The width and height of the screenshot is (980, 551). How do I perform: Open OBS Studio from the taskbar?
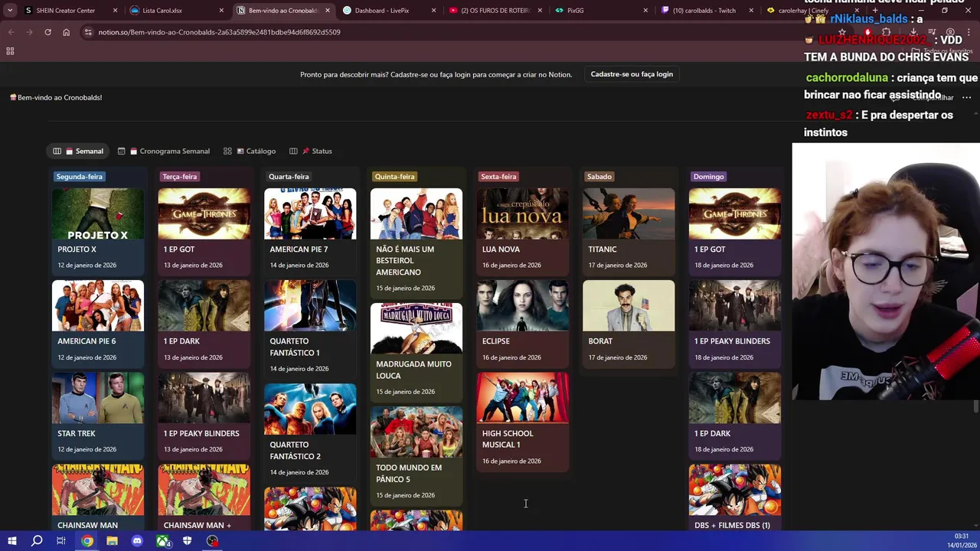tap(212, 541)
